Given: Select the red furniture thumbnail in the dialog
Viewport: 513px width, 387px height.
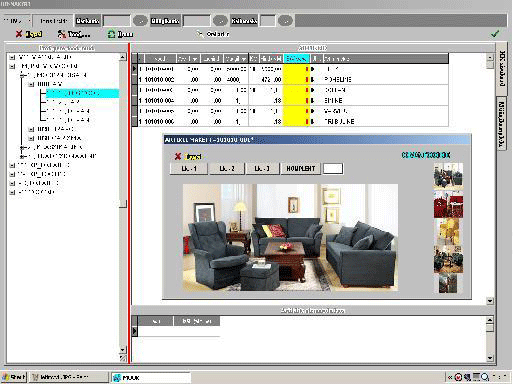Looking at the screenshot, I should (x=448, y=205).
